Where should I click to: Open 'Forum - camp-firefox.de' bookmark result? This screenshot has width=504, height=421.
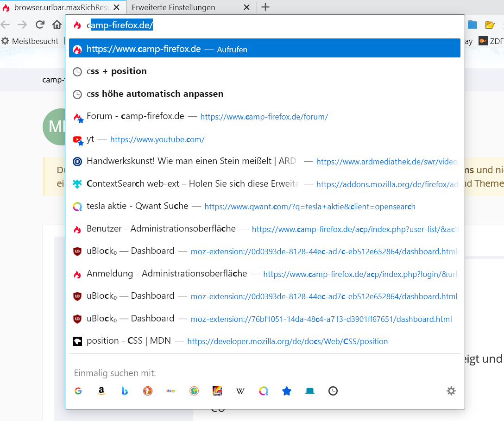coord(135,116)
